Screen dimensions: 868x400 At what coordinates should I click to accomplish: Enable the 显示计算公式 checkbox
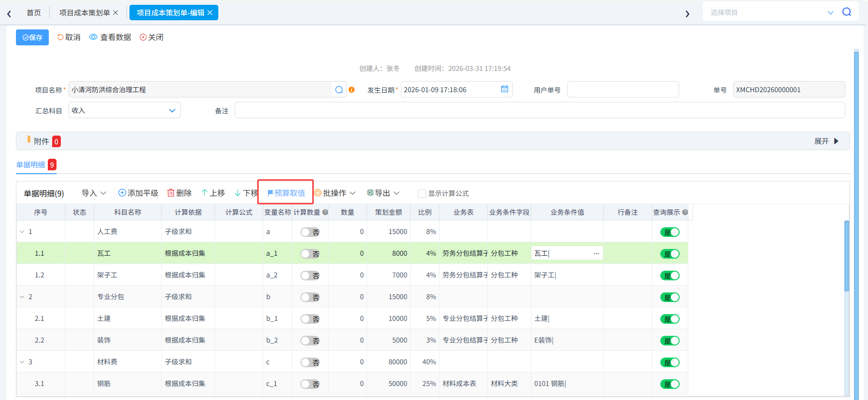(x=422, y=193)
